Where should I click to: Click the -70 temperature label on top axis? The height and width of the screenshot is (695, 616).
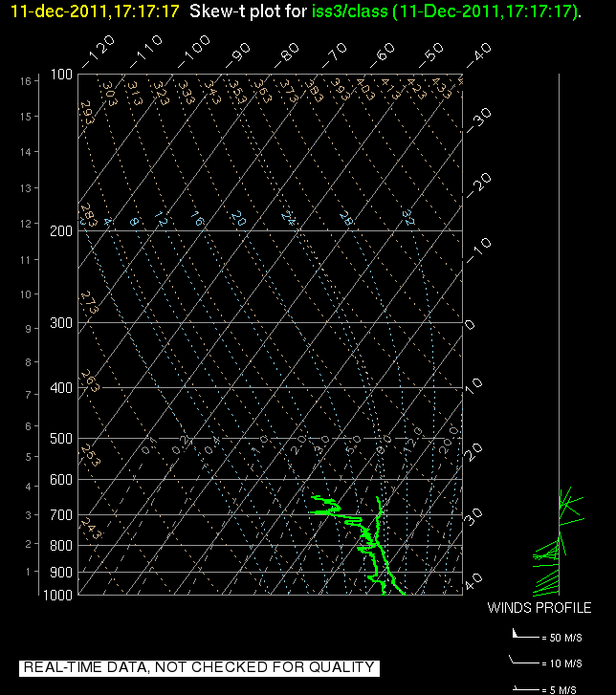[335, 55]
